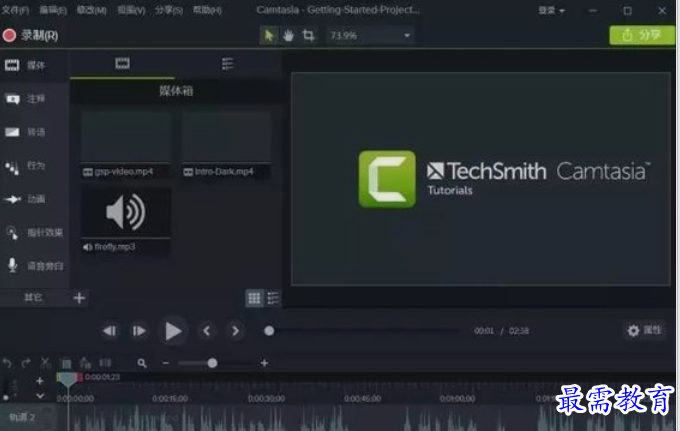The width and height of the screenshot is (680, 431).
Task: Jump to the previous media with left chevron
Action: tap(206, 331)
